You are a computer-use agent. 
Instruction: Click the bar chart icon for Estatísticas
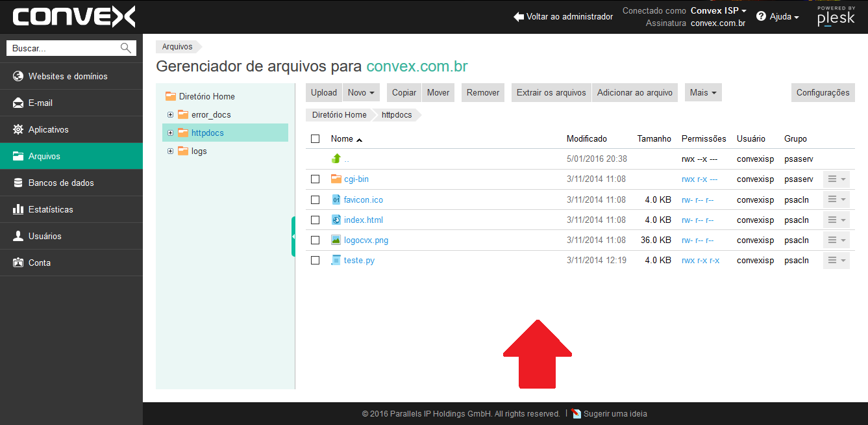pyautogui.click(x=18, y=209)
